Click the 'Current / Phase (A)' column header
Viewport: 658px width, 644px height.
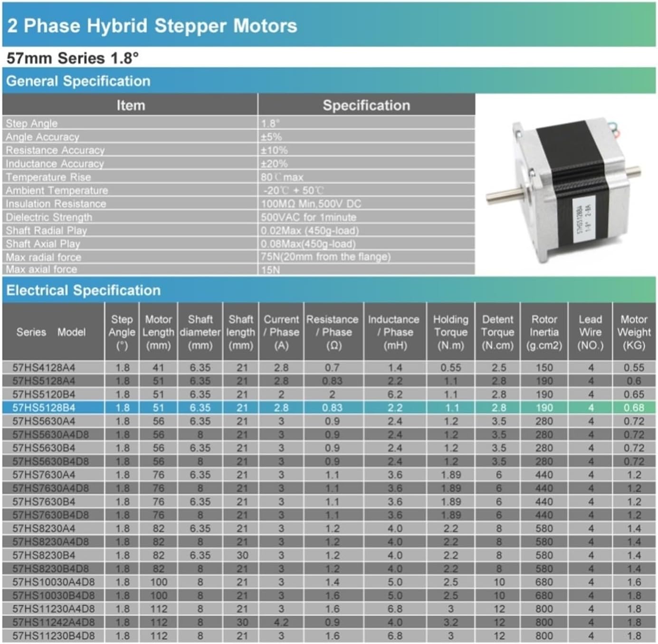(x=281, y=332)
